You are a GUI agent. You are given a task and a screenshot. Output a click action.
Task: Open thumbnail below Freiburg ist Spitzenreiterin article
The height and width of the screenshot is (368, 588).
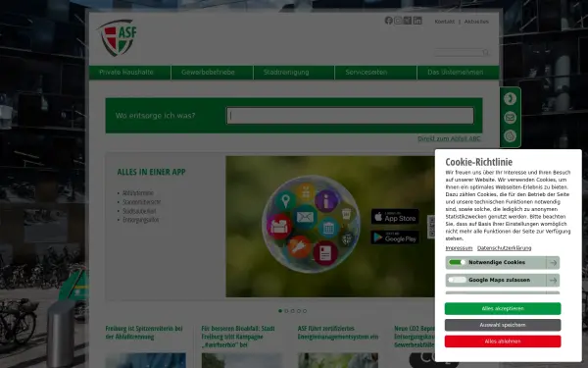[x=145, y=360]
